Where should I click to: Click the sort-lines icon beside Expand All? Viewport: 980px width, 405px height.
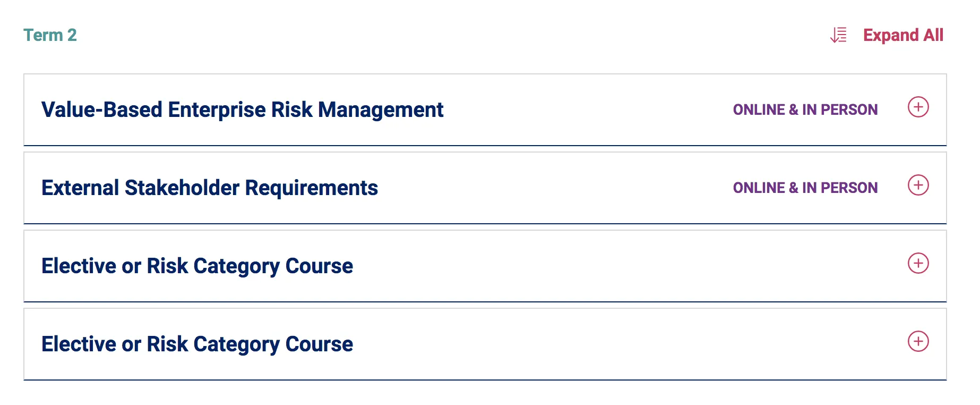[838, 35]
